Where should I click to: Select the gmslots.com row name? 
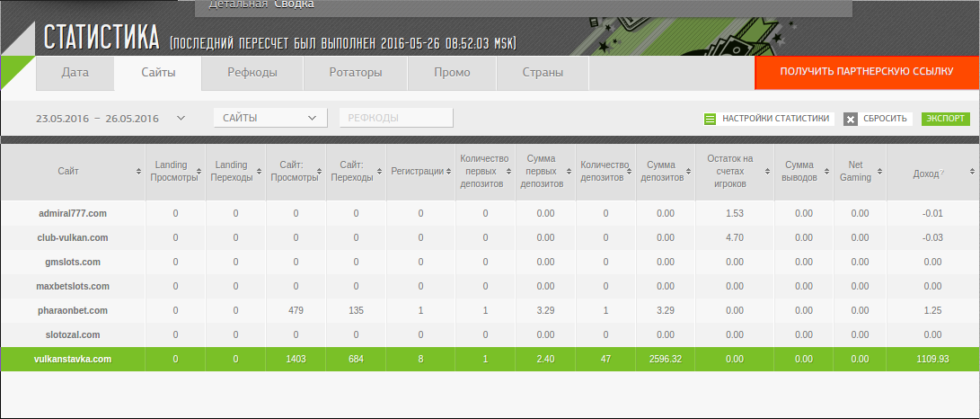73,262
